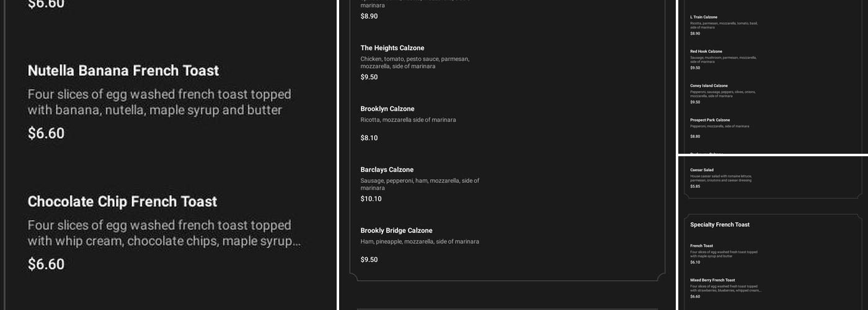Click the Nutella Banana French Toast description text

[x=159, y=102]
